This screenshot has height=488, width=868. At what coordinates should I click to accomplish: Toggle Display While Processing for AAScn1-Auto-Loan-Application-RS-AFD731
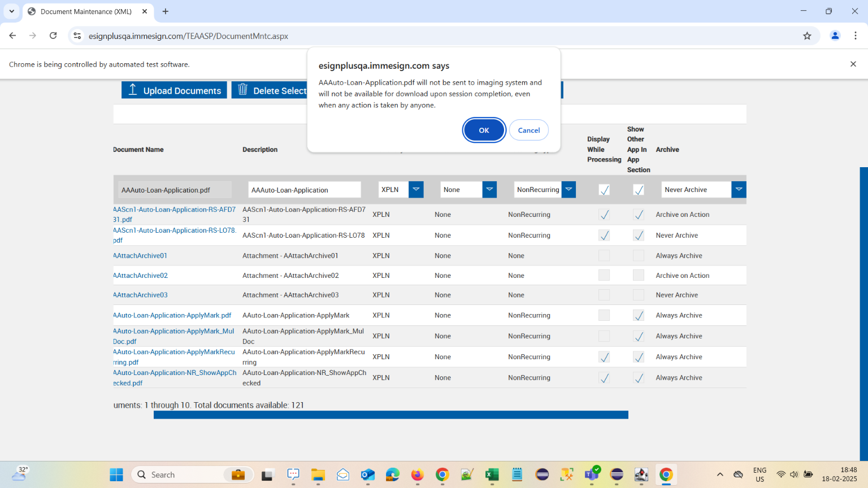pos(604,215)
